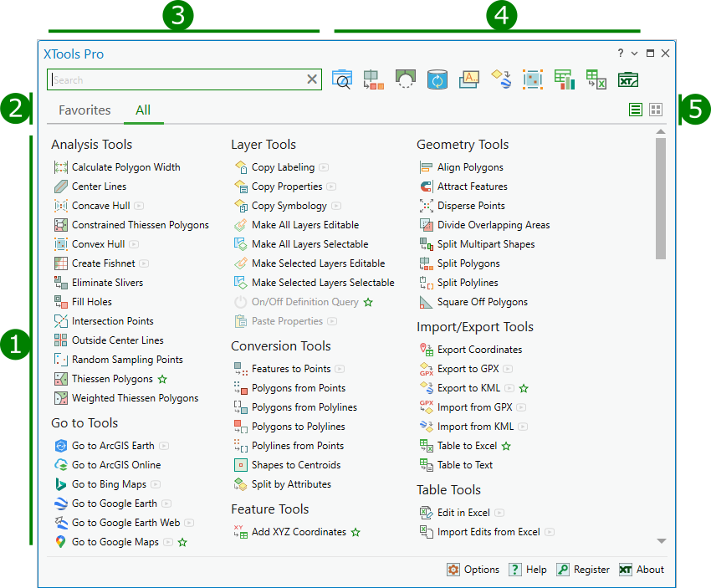The width and height of the screenshot is (711, 588).
Task: Click the Create Fishnet tool icon
Action: tap(61, 263)
